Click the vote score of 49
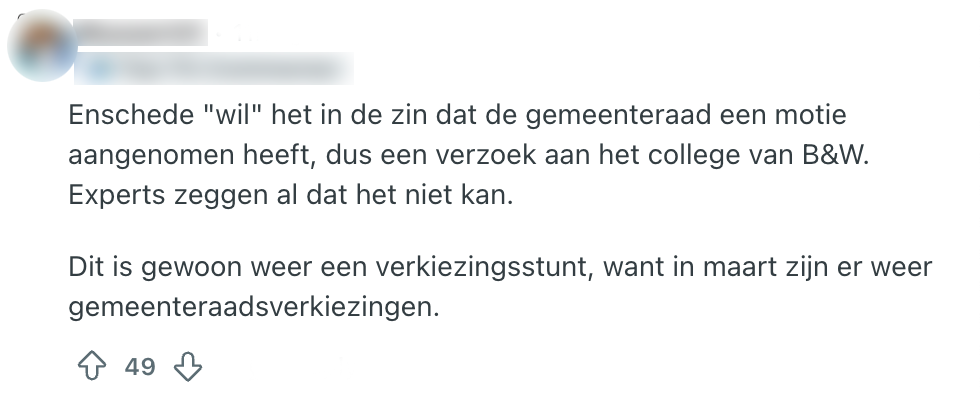 [140, 367]
